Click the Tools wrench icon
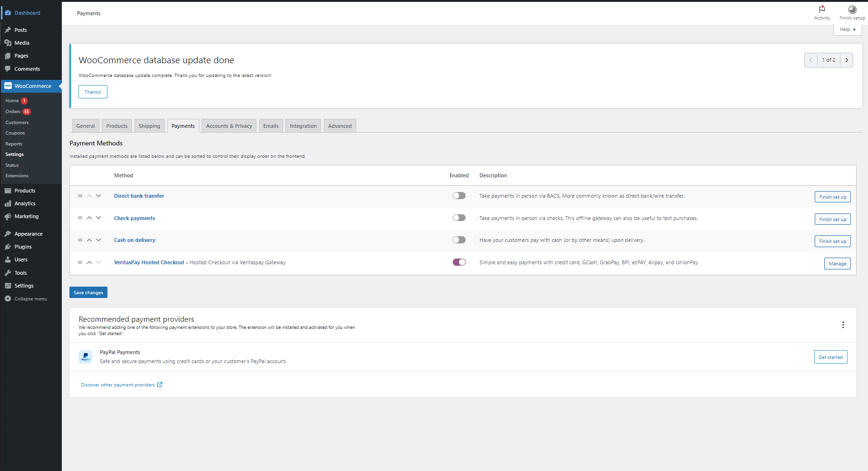 [x=8, y=273]
